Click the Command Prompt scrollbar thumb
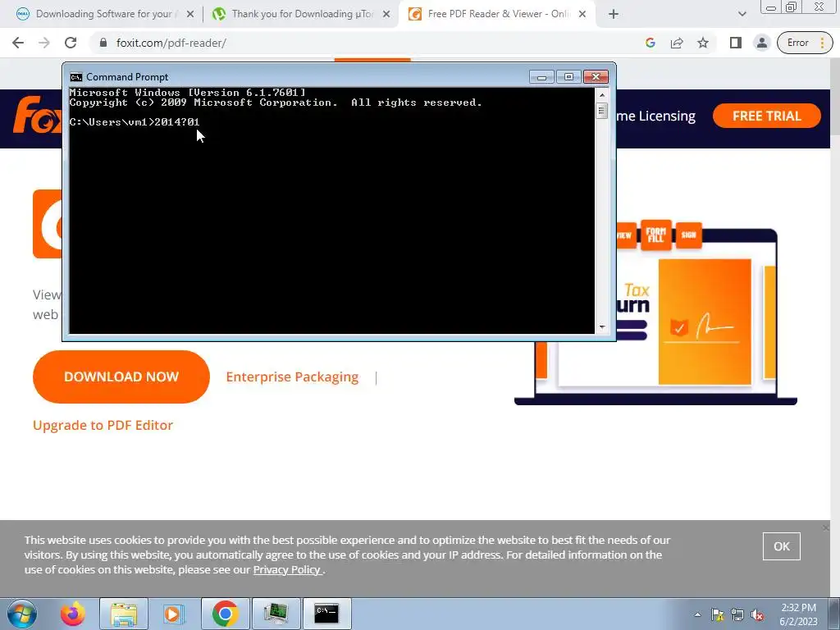The image size is (840, 630). [602, 111]
